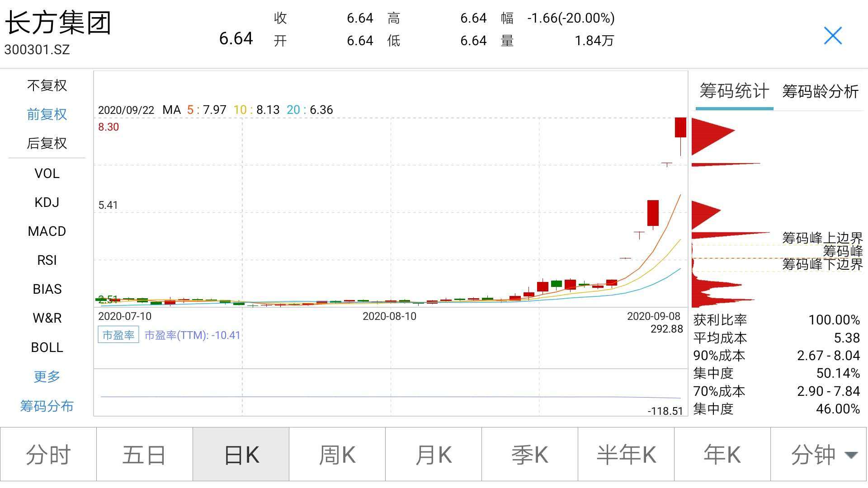Toggle 筹码分布 chip distribution panel
The image size is (868, 488).
tap(47, 406)
